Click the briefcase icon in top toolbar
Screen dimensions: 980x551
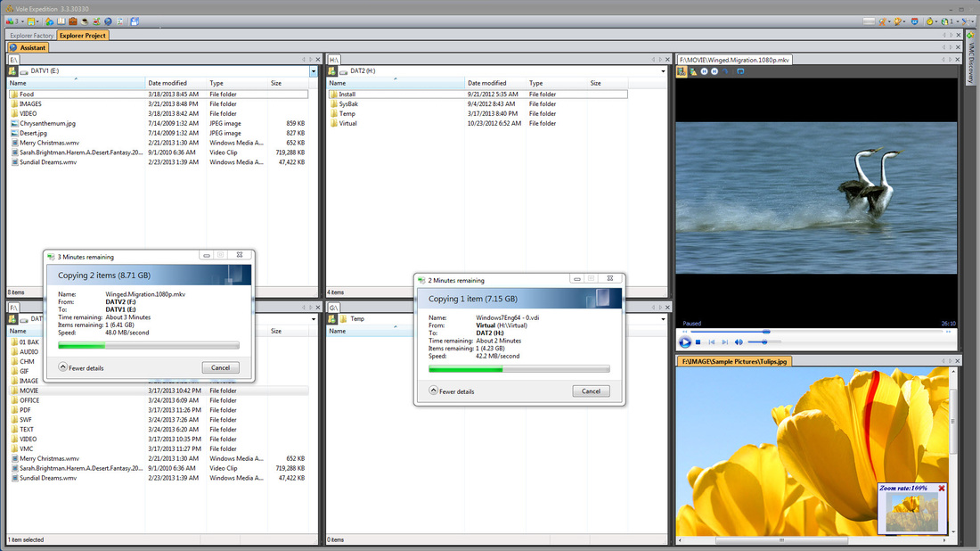pos(73,22)
